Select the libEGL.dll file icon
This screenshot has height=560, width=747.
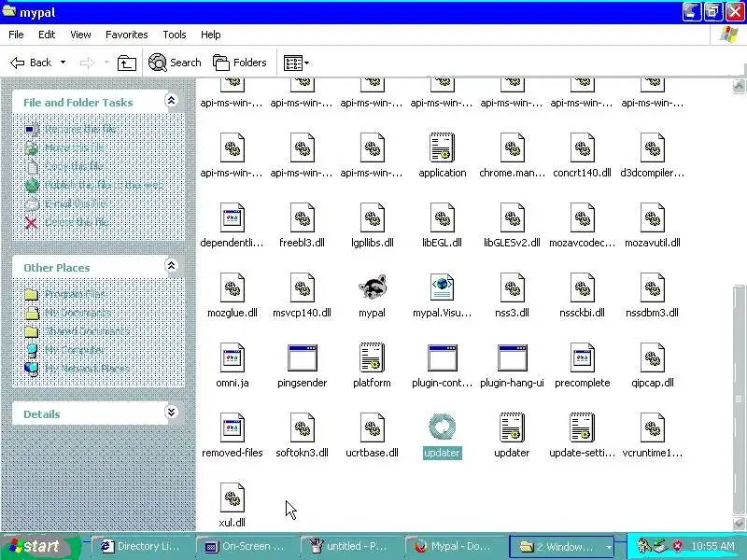442,217
